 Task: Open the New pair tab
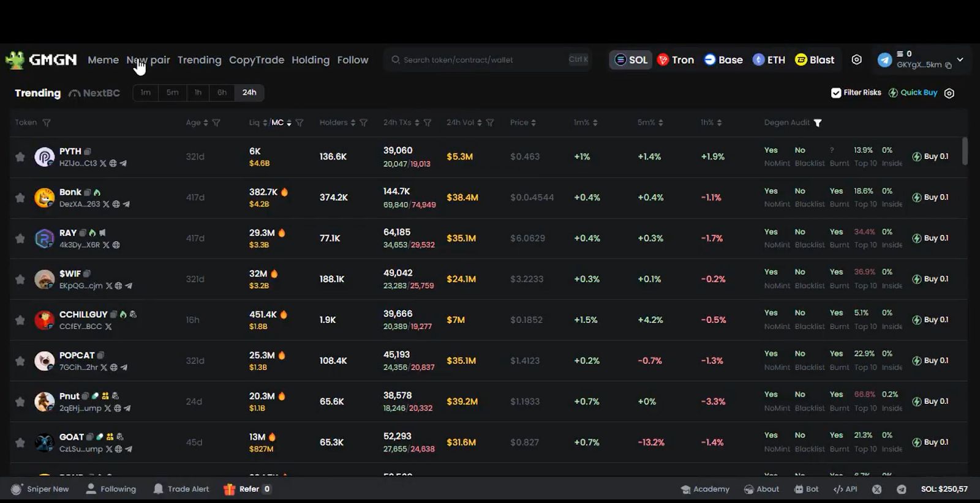click(x=148, y=60)
